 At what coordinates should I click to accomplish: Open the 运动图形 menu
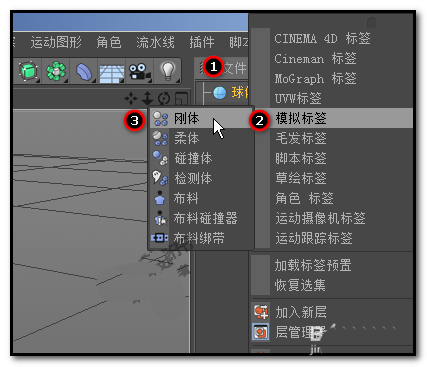click(x=56, y=42)
